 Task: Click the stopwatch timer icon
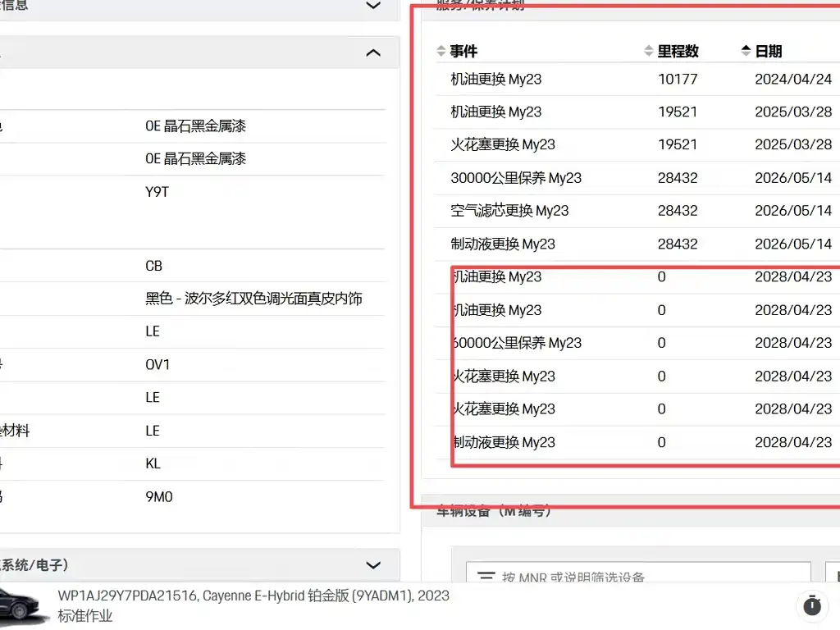click(812, 606)
